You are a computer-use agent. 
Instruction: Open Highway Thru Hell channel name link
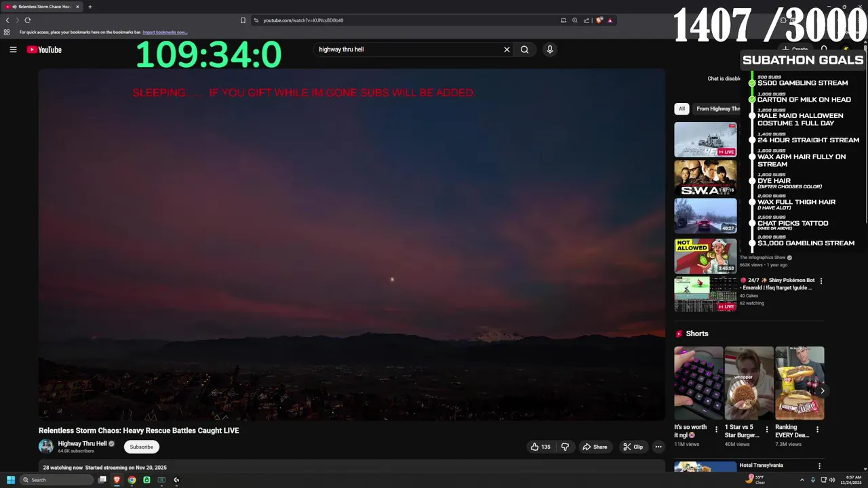[x=83, y=443]
